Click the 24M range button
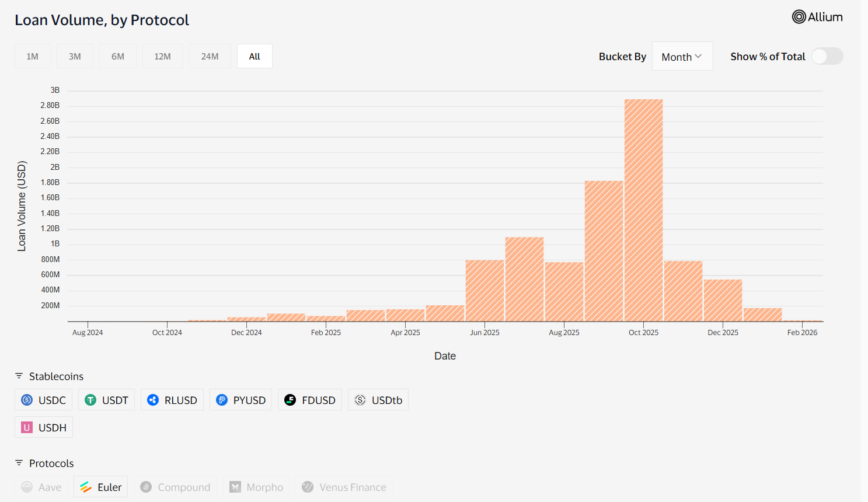 (x=210, y=56)
